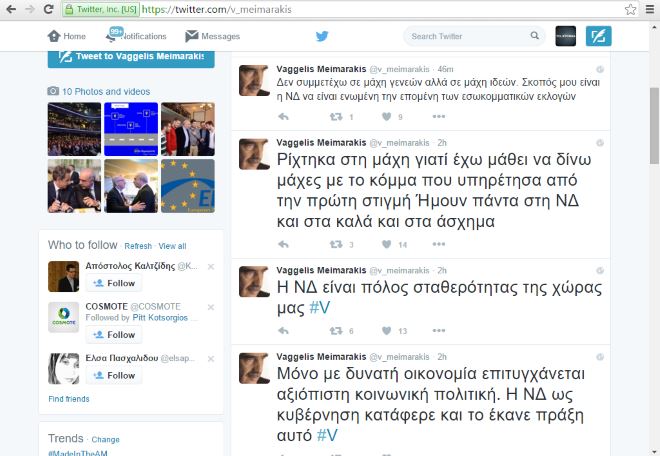Image resolution: width=660 pixels, height=456 pixels.
Task: Open Pitt Kotsorgios profile link
Action: click(x=160, y=317)
